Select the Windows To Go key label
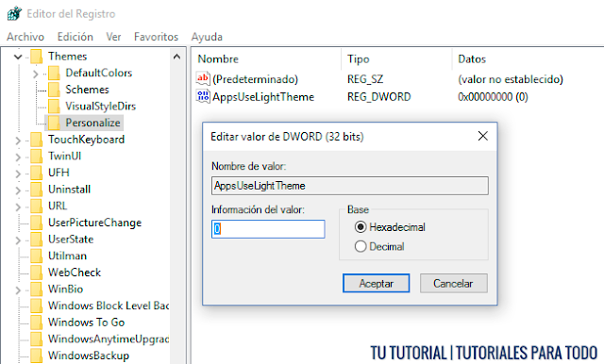 point(86,323)
